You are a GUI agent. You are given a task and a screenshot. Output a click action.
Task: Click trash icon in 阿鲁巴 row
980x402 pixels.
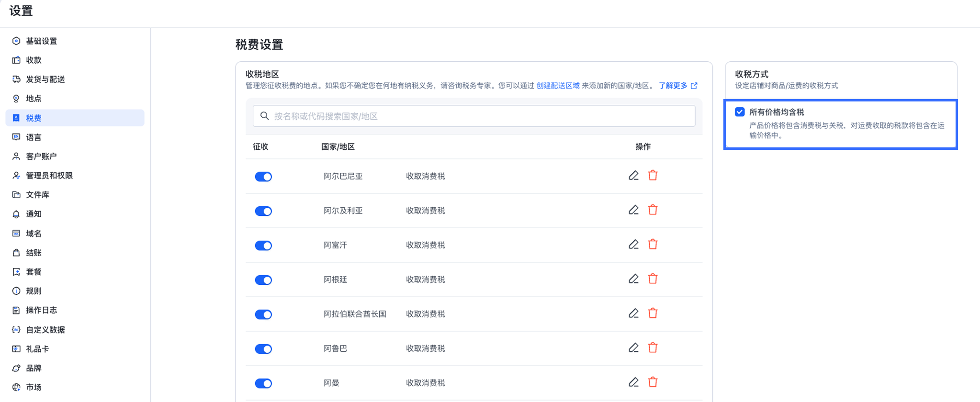pyautogui.click(x=653, y=348)
